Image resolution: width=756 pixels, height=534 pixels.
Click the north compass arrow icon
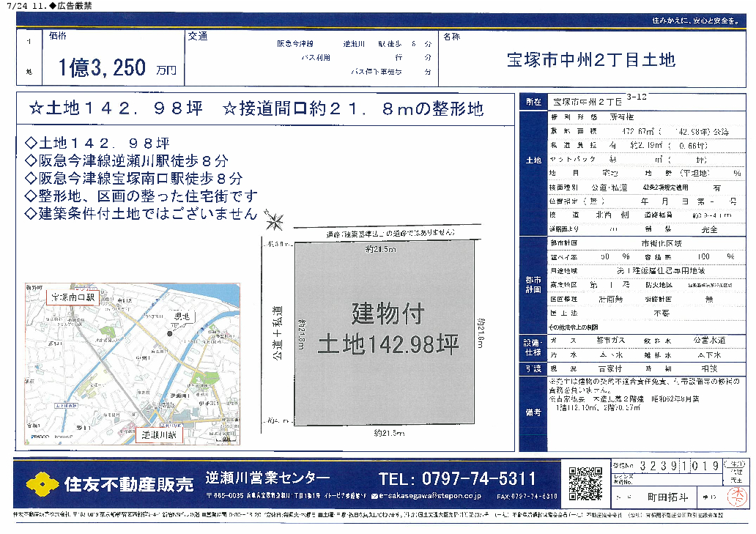[276, 219]
